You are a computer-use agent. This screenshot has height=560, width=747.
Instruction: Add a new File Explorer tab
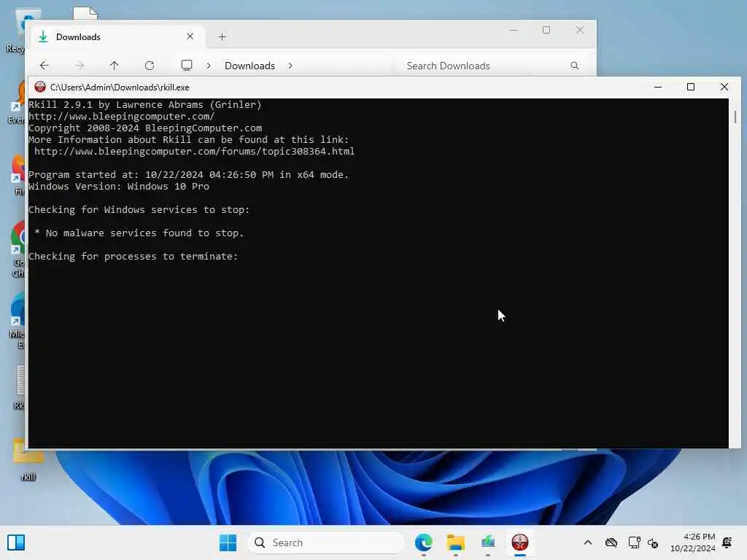222,36
